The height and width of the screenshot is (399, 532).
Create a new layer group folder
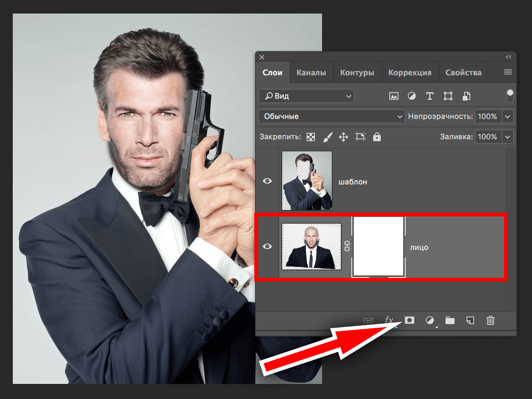coord(450,320)
